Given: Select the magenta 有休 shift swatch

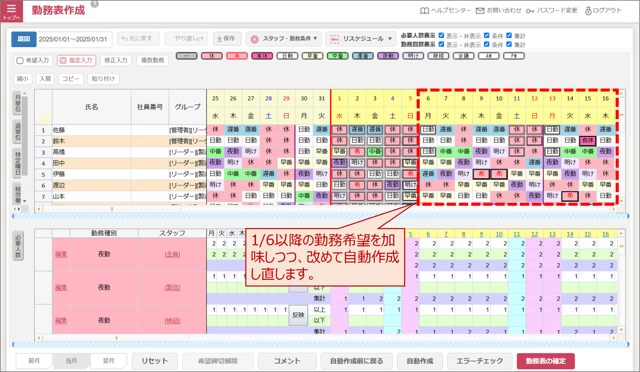Looking at the screenshot, I should [x=262, y=56].
